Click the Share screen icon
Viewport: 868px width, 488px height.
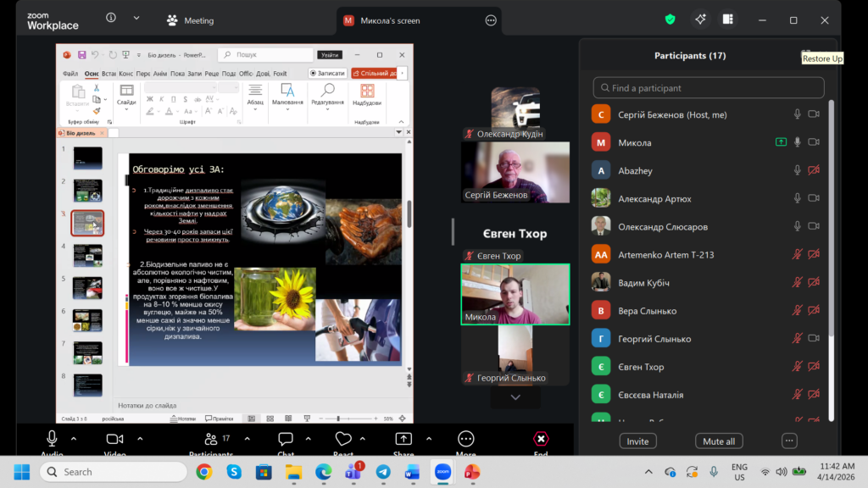click(x=403, y=439)
